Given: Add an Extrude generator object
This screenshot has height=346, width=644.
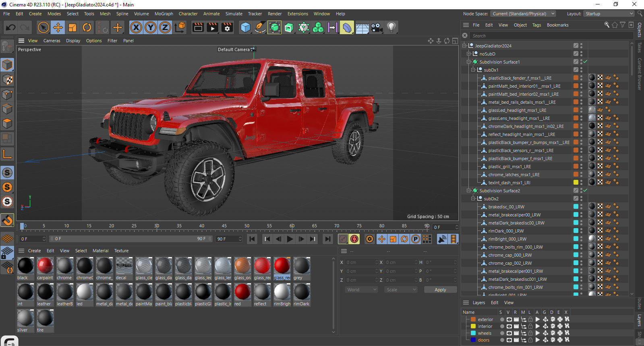Looking at the screenshot, I should click(289, 27).
